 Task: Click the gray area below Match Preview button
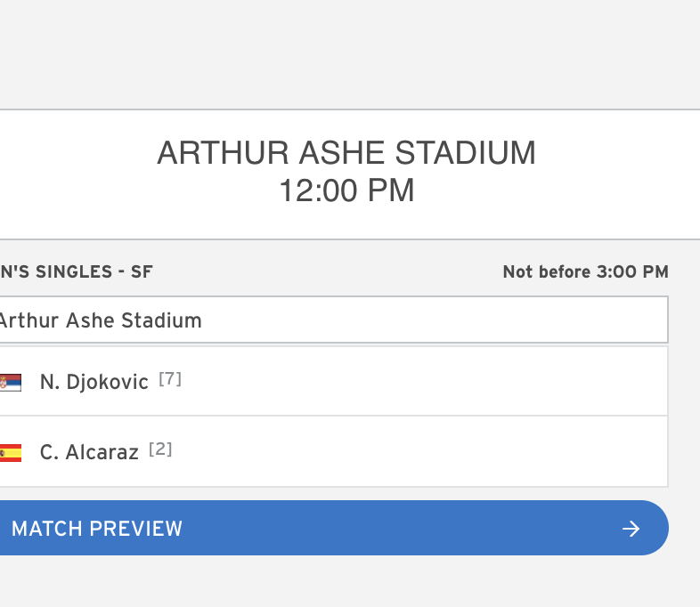[347, 583]
